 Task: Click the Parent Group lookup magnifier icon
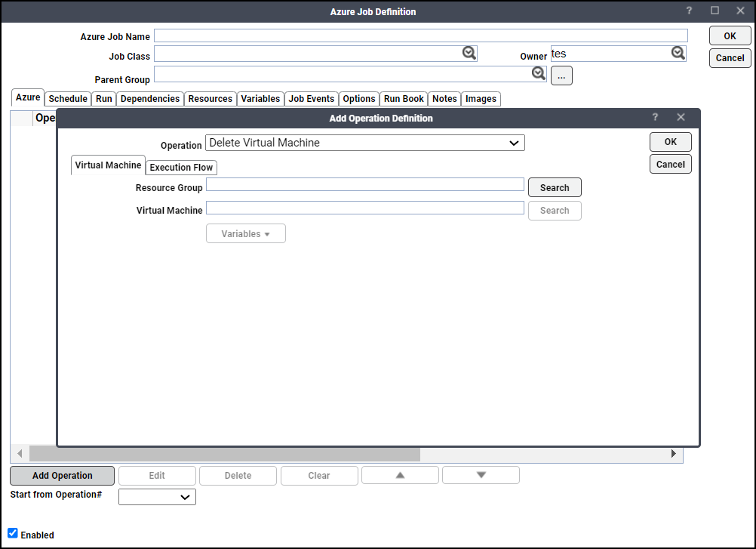[x=539, y=73]
